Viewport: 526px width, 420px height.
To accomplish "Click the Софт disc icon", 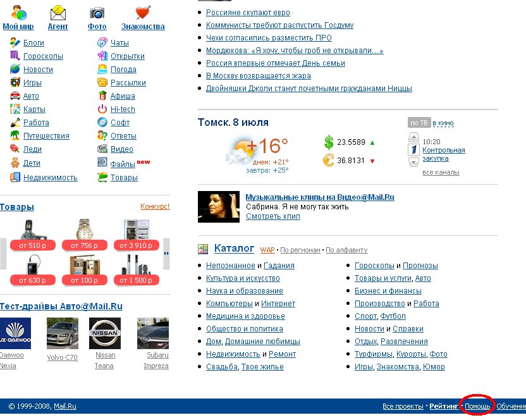I will click(x=102, y=122).
